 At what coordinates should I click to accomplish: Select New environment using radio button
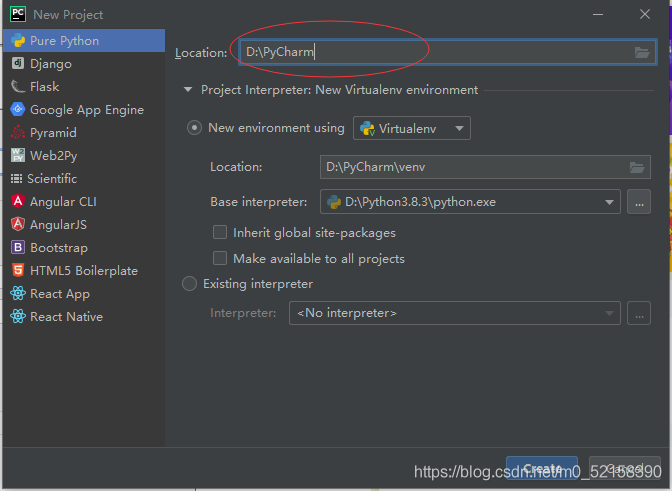point(194,128)
